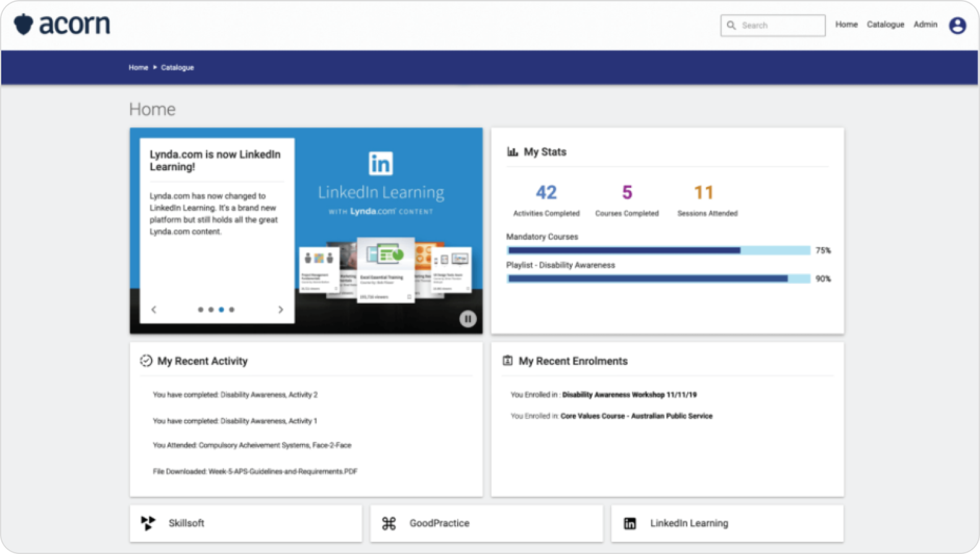Select the fourth carousel dot
Screen dimensions: 980x554
[232, 309]
